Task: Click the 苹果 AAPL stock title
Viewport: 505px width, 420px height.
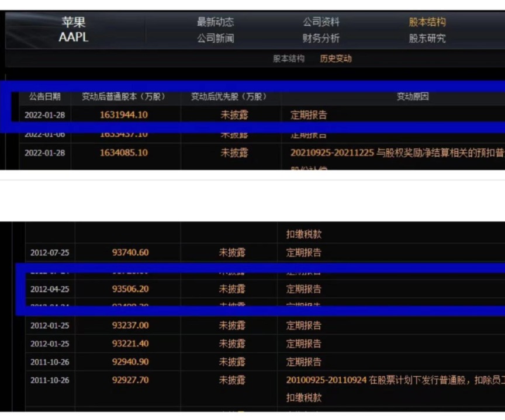Action: pos(74,30)
